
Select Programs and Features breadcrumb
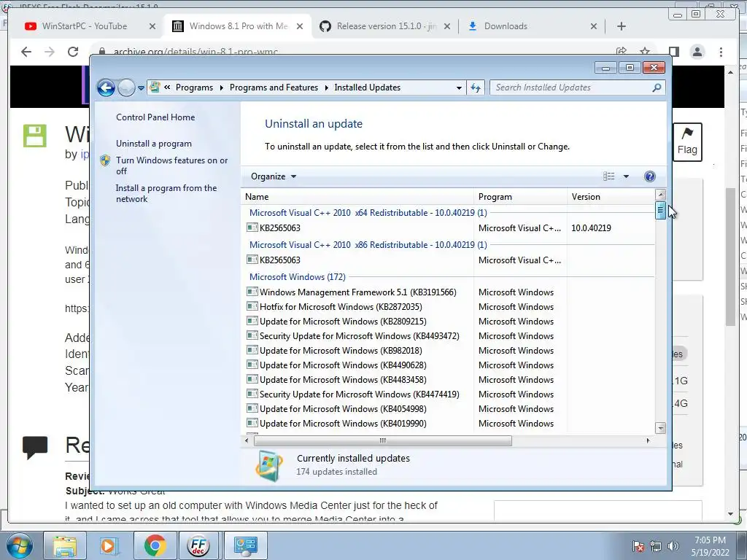[274, 87]
